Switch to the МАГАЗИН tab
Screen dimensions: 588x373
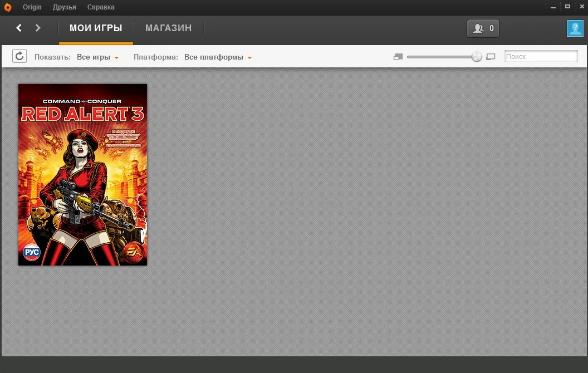pyautogui.click(x=168, y=28)
